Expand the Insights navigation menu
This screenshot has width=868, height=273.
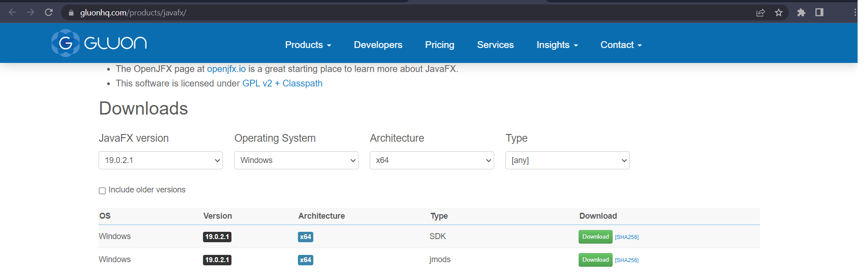[x=557, y=45]
